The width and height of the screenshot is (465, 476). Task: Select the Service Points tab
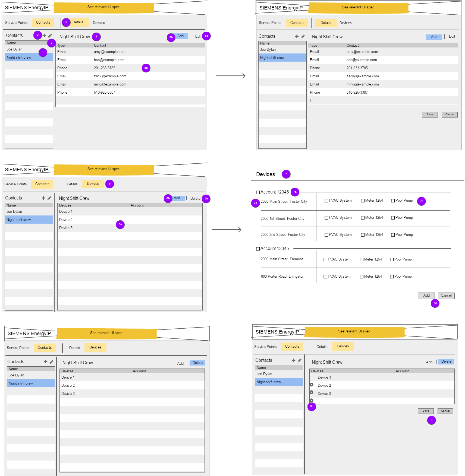(16, 23)
